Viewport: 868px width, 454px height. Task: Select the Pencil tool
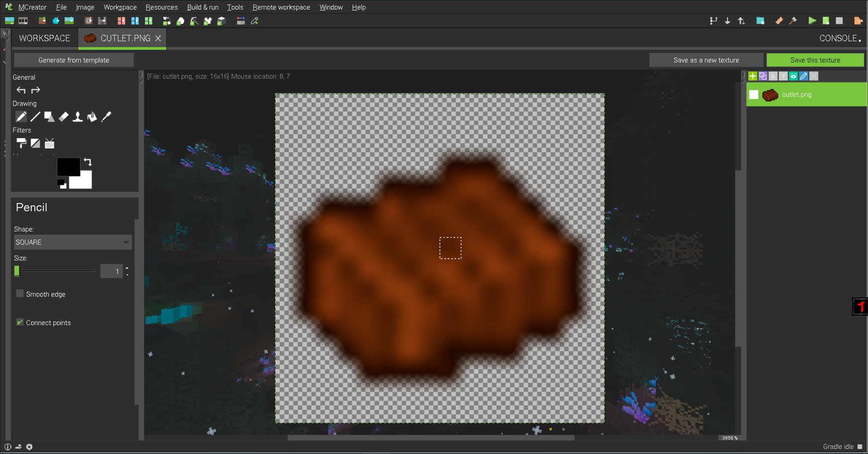(21, 116)
